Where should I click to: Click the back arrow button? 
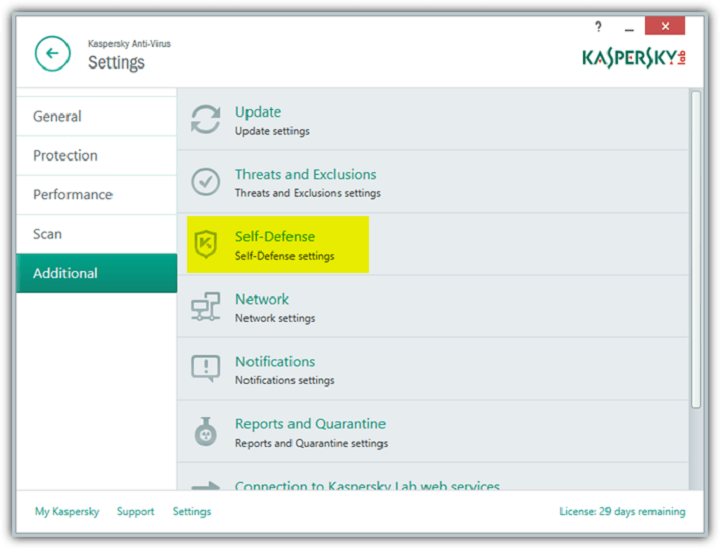click(52, 54)
